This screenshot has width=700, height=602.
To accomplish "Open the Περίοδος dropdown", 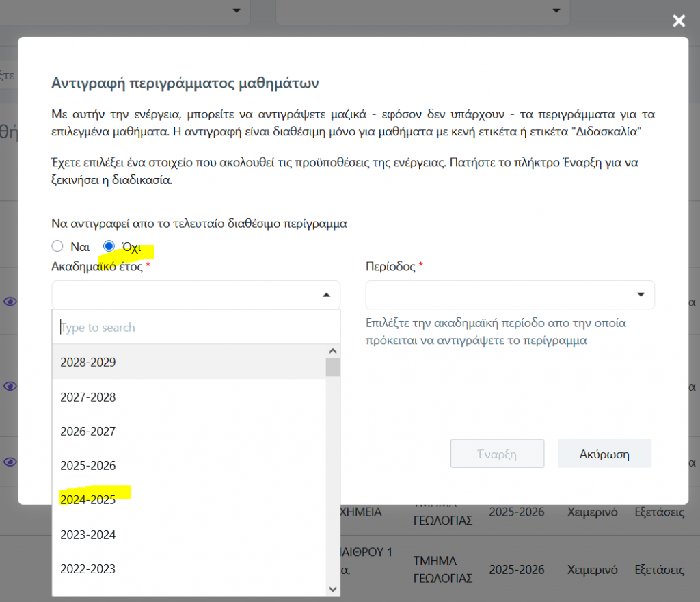I will (510, 295).
